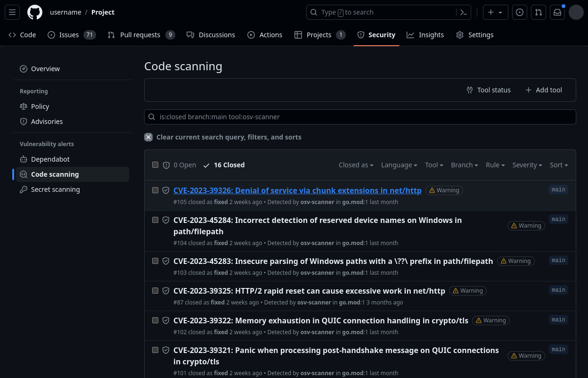Expand the Language filter dropdown
The height and width of the screenshot is (378, 588).
click(x=399, y=165)
